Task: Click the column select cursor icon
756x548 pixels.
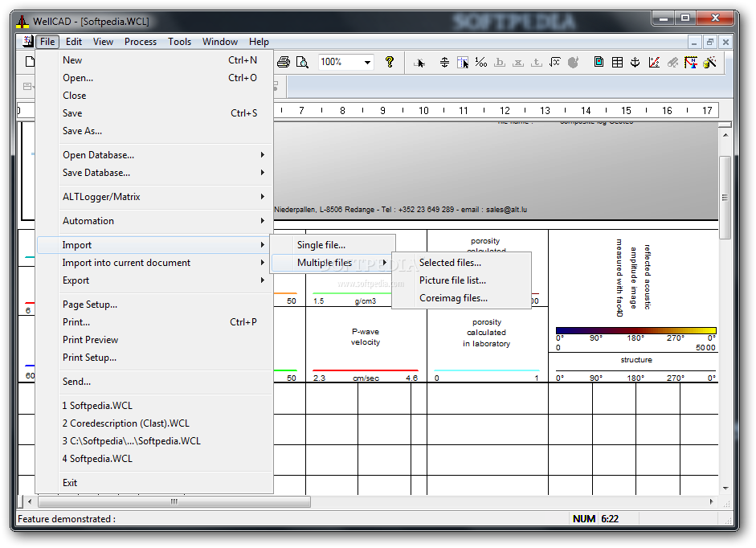Action: pyautogui.click(x=463, y=62)
